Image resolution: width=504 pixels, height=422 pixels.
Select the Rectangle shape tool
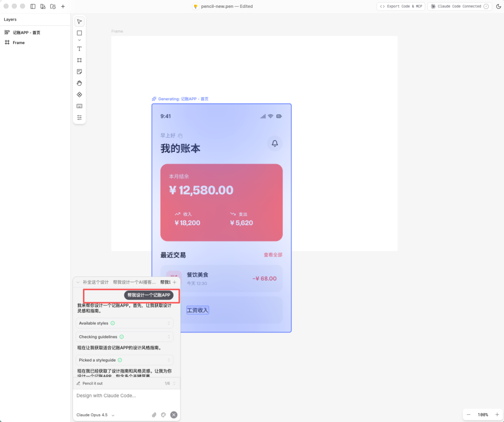pos(79,33)
